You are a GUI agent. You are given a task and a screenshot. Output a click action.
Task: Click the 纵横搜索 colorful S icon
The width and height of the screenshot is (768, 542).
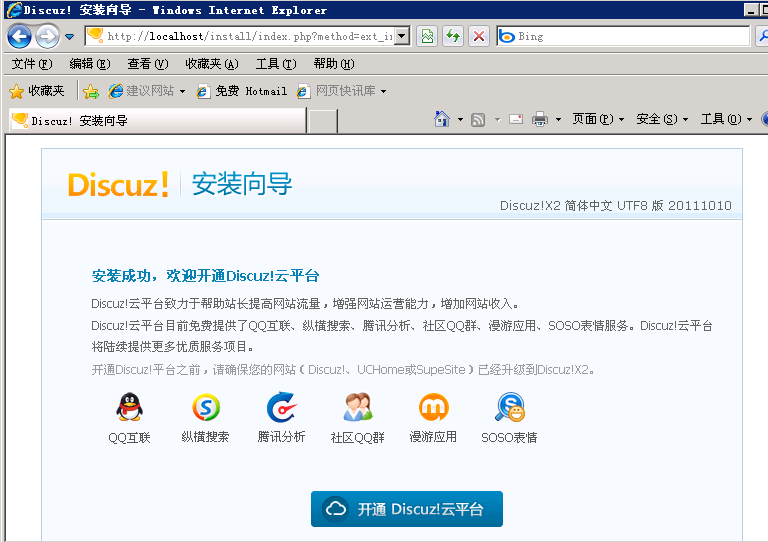[206, 407]
